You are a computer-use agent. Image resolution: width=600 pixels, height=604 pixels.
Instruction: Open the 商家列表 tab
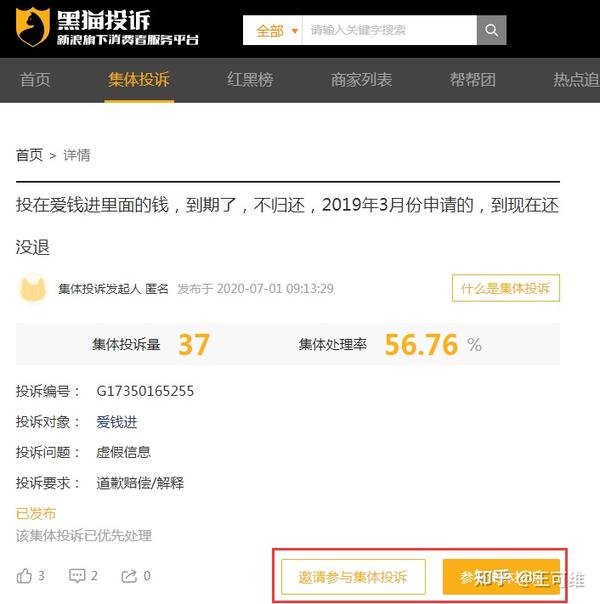[x=361, y=80]
